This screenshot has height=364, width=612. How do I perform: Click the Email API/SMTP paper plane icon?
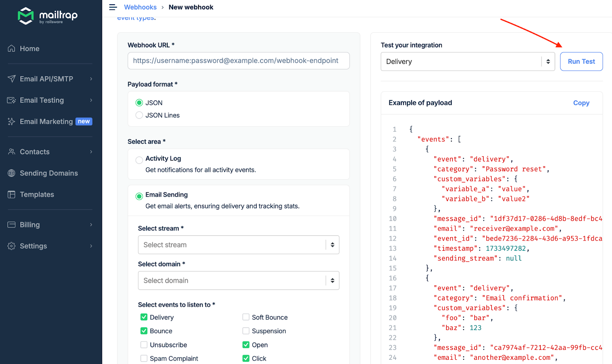[x=11, y=79]
